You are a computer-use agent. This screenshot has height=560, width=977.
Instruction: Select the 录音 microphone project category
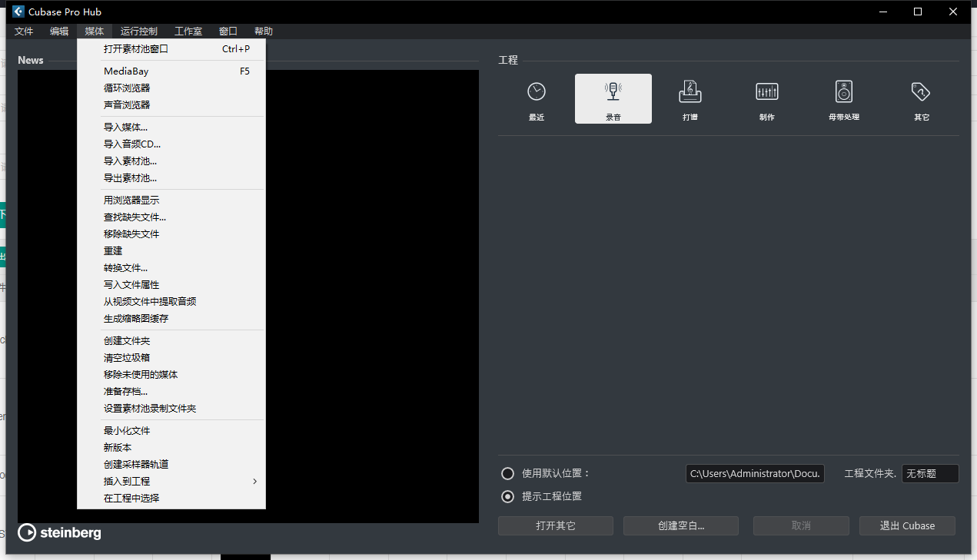(613, 99)
